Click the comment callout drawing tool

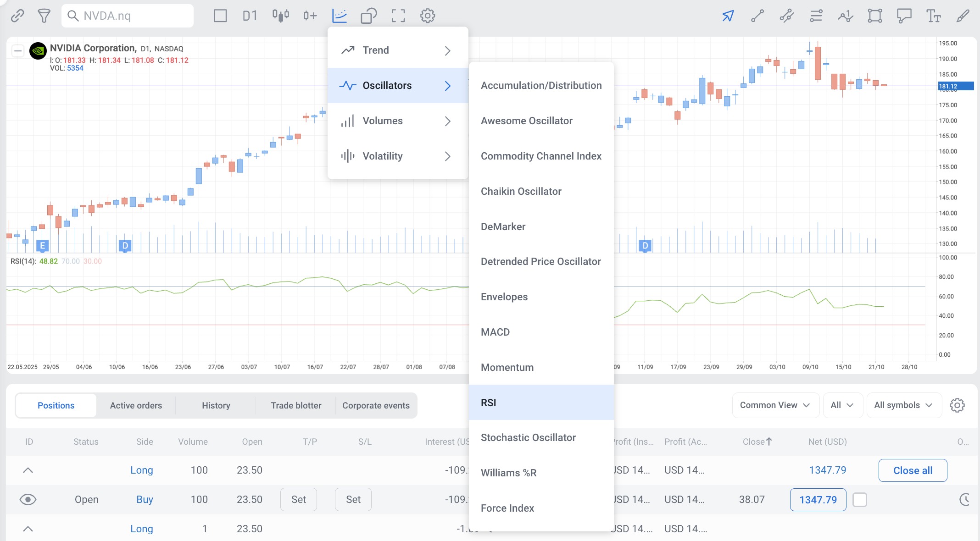(x=904, y=16)
